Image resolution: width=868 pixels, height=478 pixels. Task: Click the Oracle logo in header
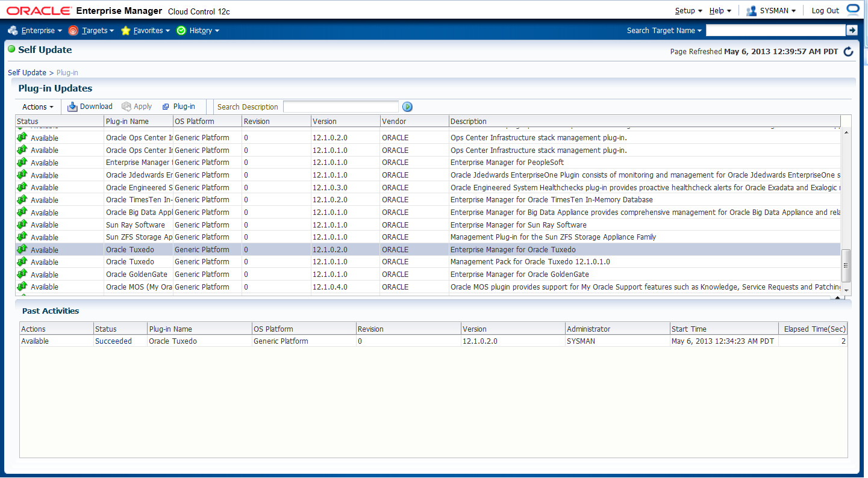39,11
